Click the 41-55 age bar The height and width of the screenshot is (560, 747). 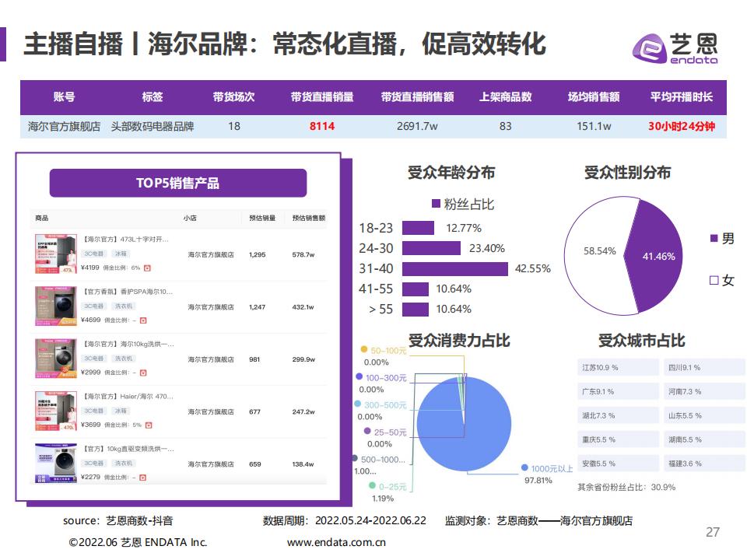pyautogui.click(x=416, y=289)
